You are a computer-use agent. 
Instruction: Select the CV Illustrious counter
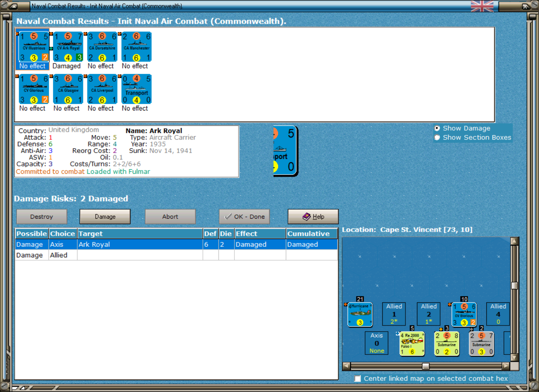point(34,47)
